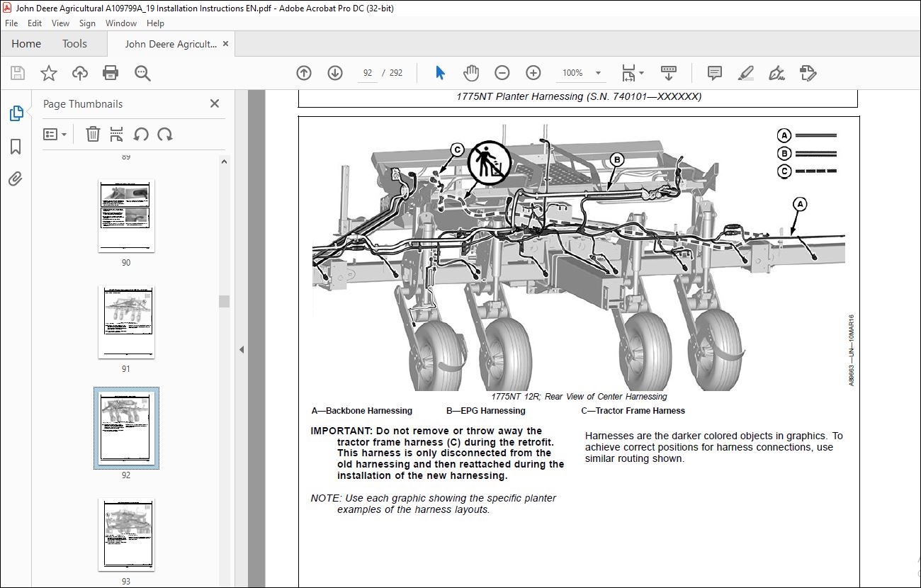Image resolution: width=921 pixels, height=588 pixels.
Task: Click the 'B—EPG Harnessing' legend text
Action: 486,411
